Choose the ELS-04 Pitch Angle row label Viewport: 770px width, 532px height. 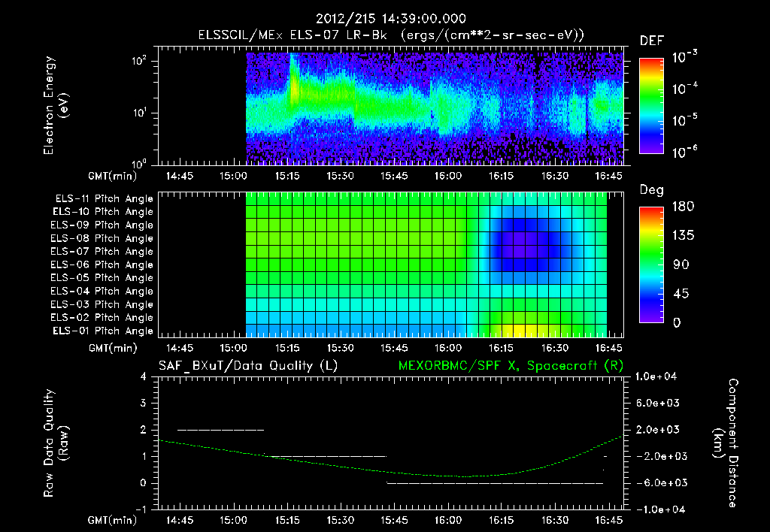[x=102, y=292]
